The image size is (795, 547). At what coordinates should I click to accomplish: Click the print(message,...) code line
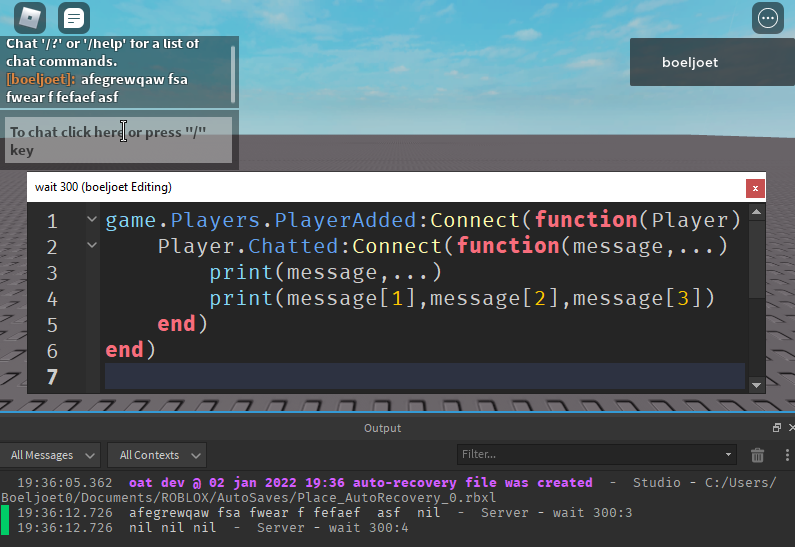click(x=326, y=272)
